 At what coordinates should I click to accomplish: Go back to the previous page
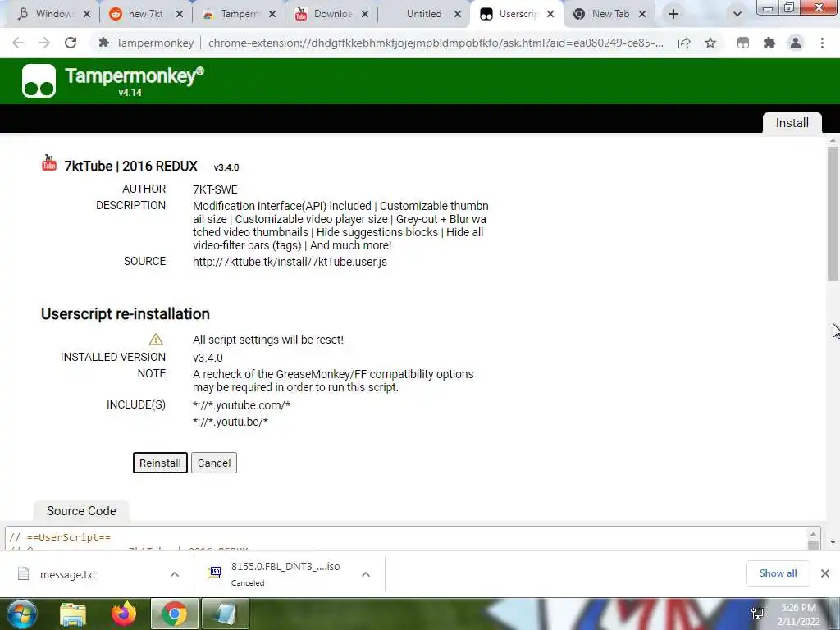click(18, 43)
